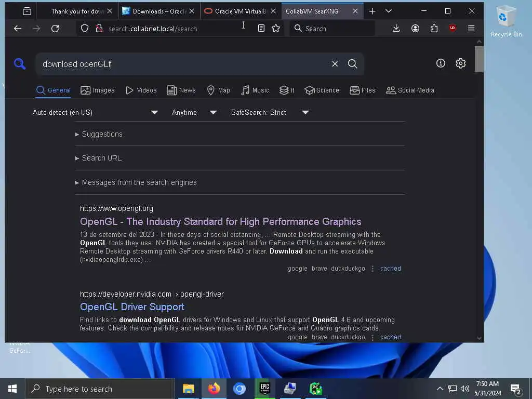Open File Explorer from taskbar
This screenshot has height=399, width=532.
[188, 389]
